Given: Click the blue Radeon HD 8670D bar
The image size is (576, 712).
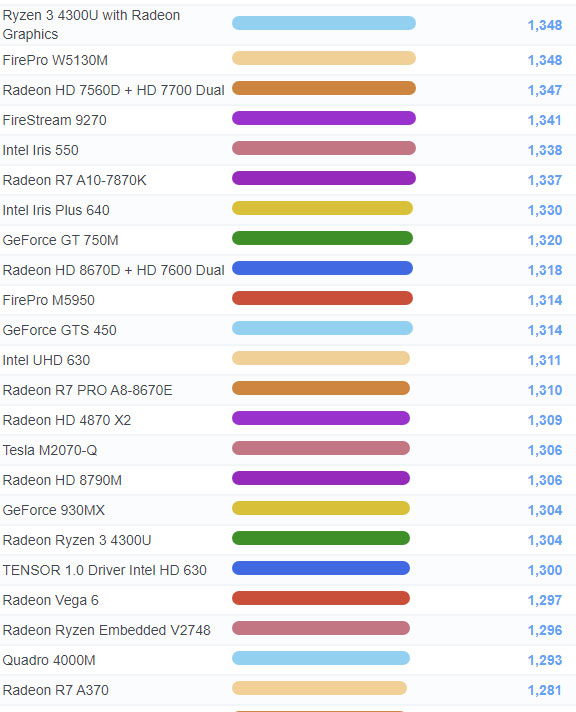Looking at the screenshot, I should coord(322,268).
